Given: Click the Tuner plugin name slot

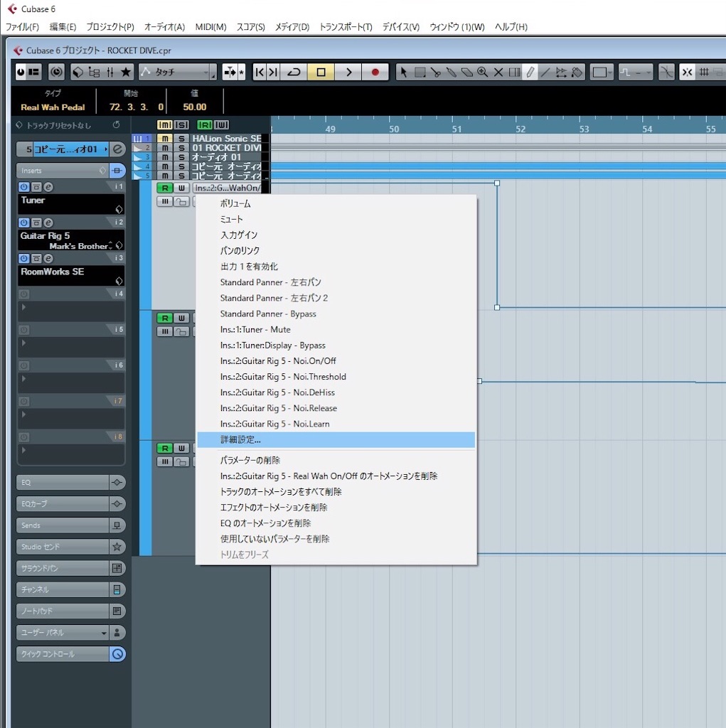Looking at the screenshot, I should click(x=70, y=203).
